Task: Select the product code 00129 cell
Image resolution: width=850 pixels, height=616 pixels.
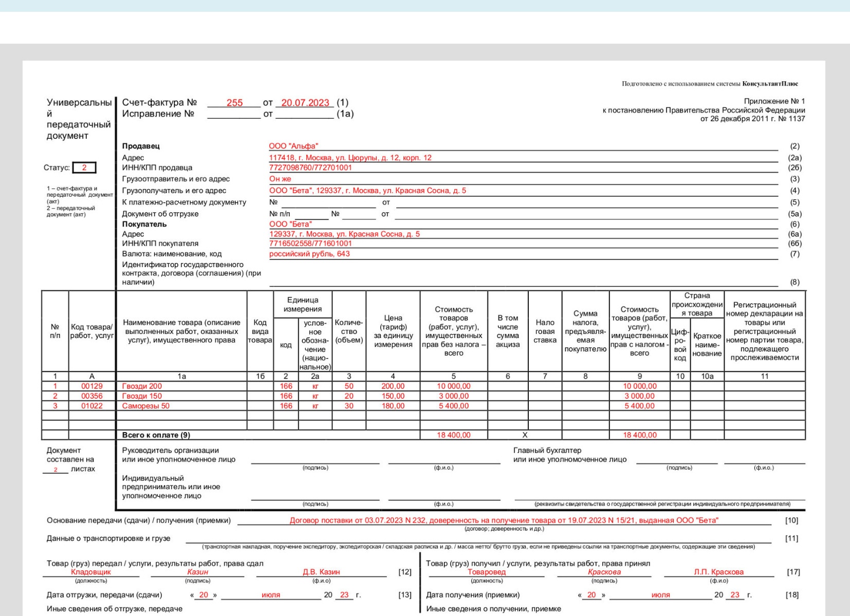Action: 92,386
